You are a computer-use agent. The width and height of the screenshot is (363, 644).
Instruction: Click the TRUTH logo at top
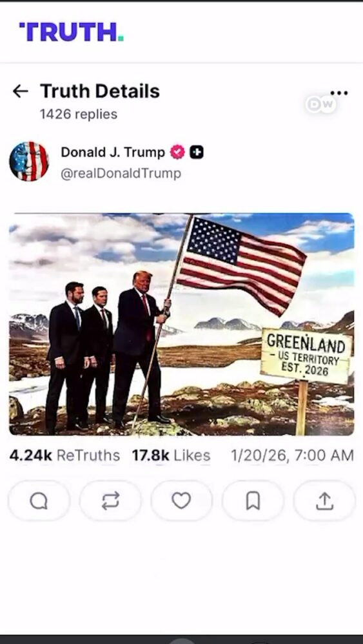point(71,32)
